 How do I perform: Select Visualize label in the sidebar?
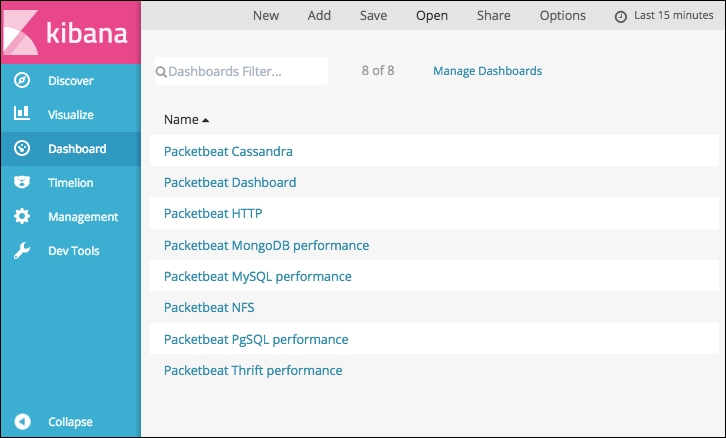point(71,114)
